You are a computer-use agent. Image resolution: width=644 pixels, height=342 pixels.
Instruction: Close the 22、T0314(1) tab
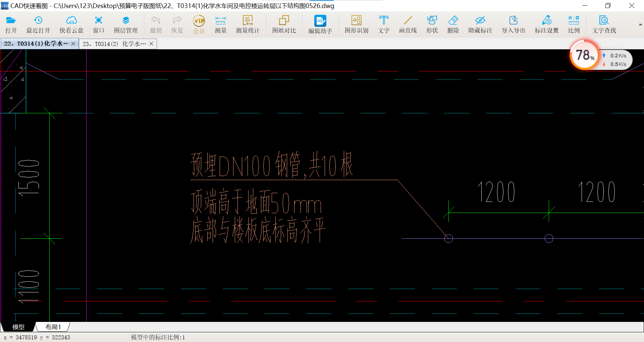pos(73,44)
